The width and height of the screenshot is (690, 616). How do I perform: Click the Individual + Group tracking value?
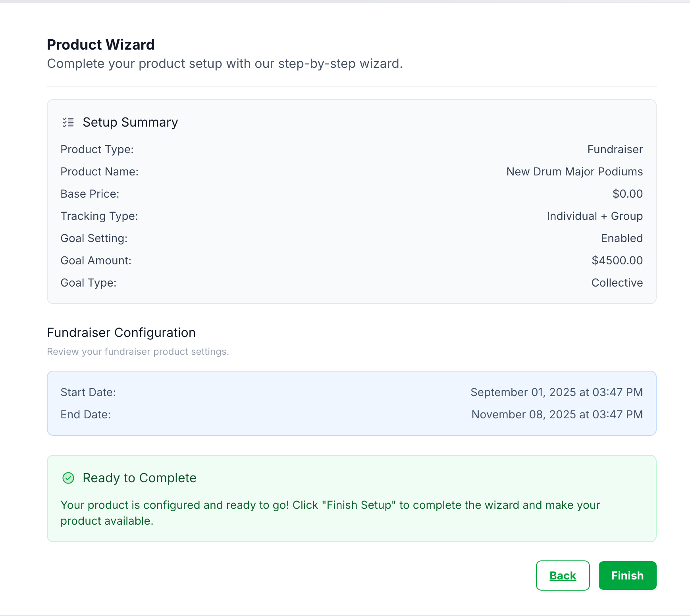point(594,216)
